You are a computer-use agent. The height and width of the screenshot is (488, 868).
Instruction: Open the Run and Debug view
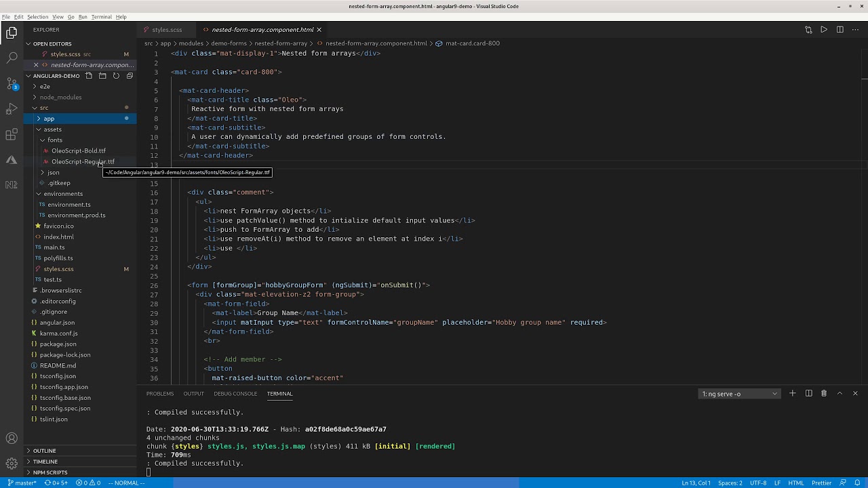click(x=12, y=109)
